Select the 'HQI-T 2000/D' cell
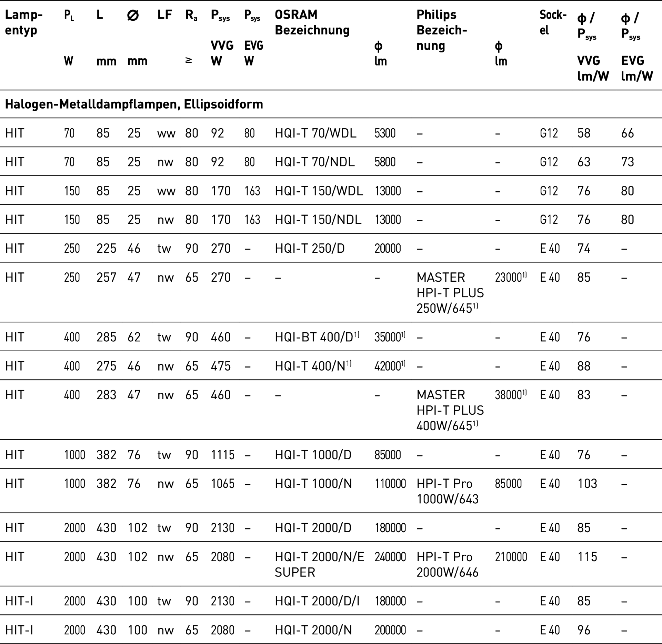The image size is (662, 644). click(x=313, y=528)
